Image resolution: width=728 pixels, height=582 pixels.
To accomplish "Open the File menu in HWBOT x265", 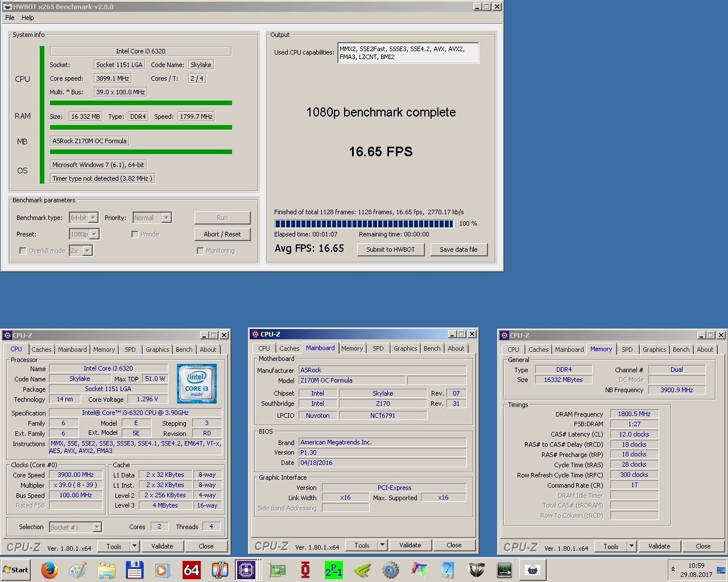I will click(x=10, y=18).
